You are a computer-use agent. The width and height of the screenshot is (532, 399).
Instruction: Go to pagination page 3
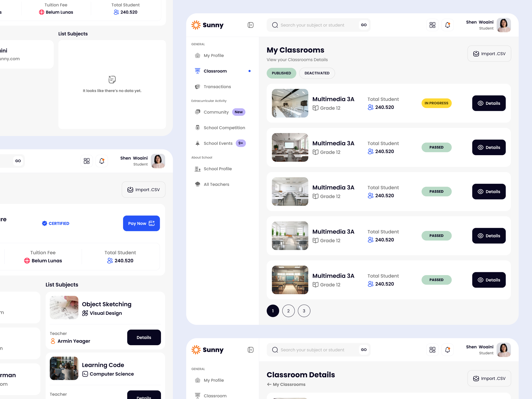click(x=304, y=311)
